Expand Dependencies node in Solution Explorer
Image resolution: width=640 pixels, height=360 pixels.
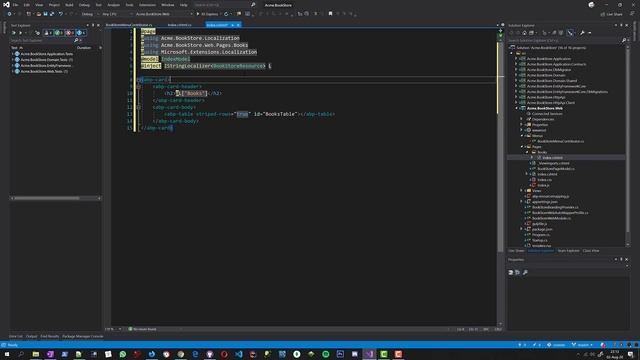click(521, 119)
